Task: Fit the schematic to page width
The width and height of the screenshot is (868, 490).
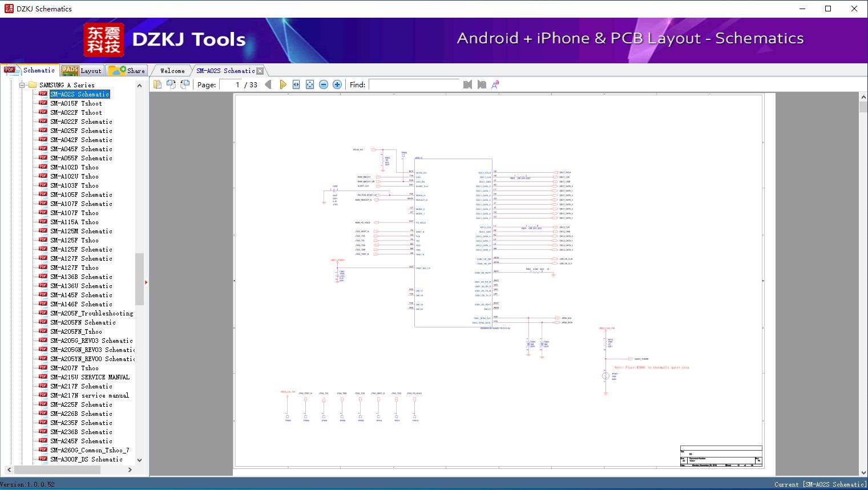Action: (296, 84)
